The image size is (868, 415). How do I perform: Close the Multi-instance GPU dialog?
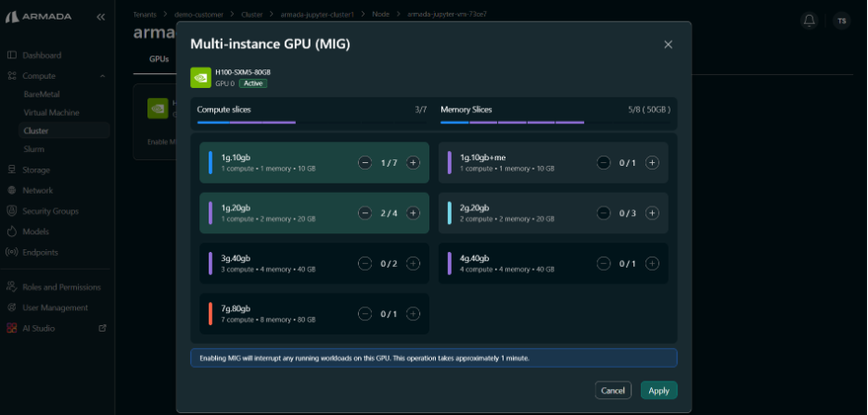tap(669, 44)
